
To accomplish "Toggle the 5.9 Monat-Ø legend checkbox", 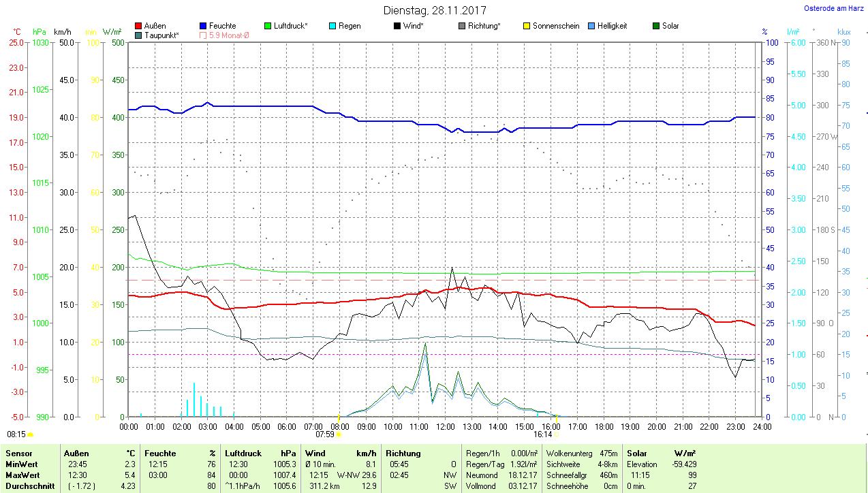I will tap(204, 35).
